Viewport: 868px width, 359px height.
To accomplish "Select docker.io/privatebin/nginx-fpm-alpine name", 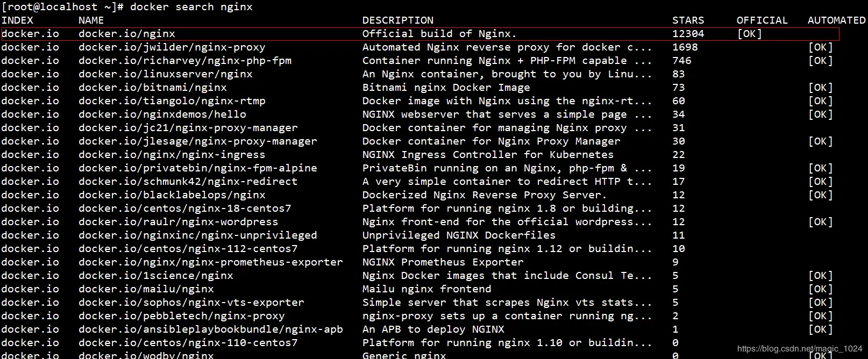I will pos(198,168).
